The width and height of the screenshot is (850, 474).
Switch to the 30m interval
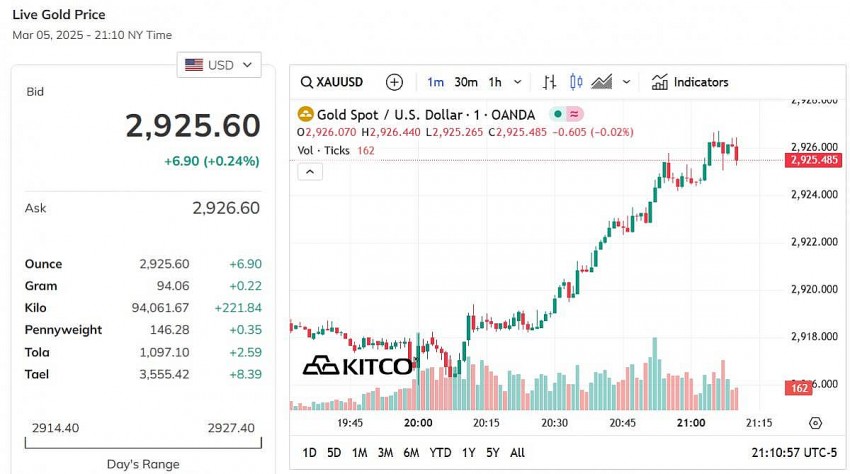465,82
